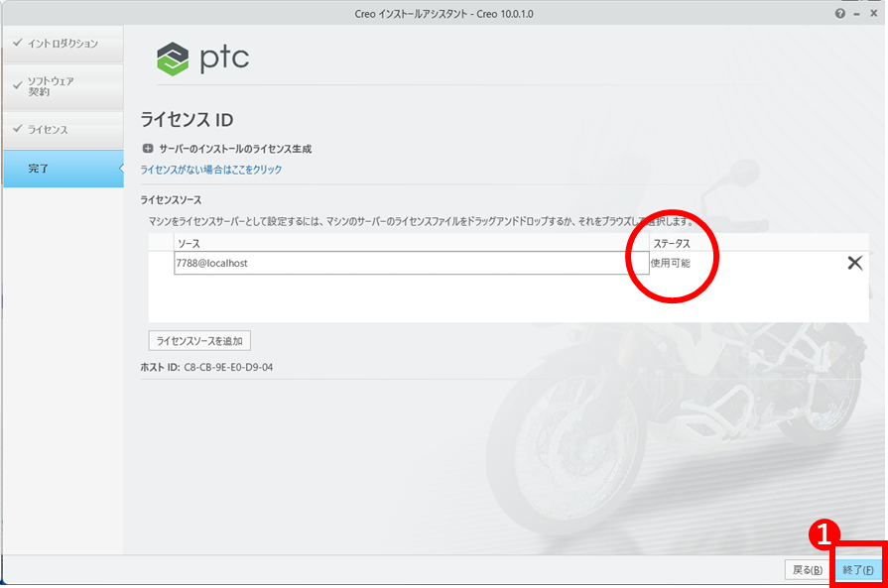Viewport: 888px width, 588px height.
Task: Click the ライセンス ID heading
Action: (x=187, y=120)
